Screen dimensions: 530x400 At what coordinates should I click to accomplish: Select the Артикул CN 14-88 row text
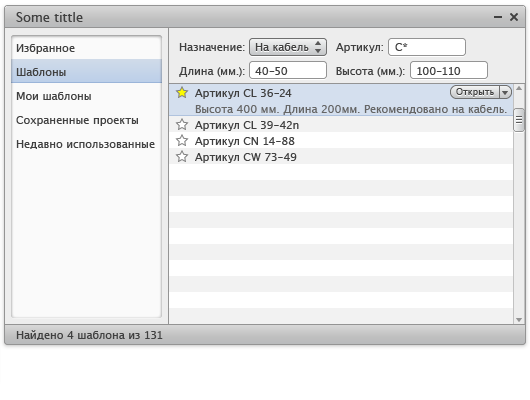point(244,141)
